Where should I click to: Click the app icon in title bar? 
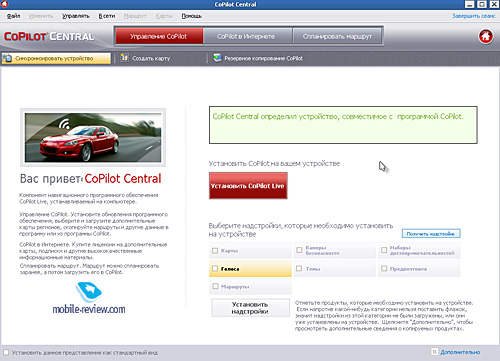[x=4, y=4]
